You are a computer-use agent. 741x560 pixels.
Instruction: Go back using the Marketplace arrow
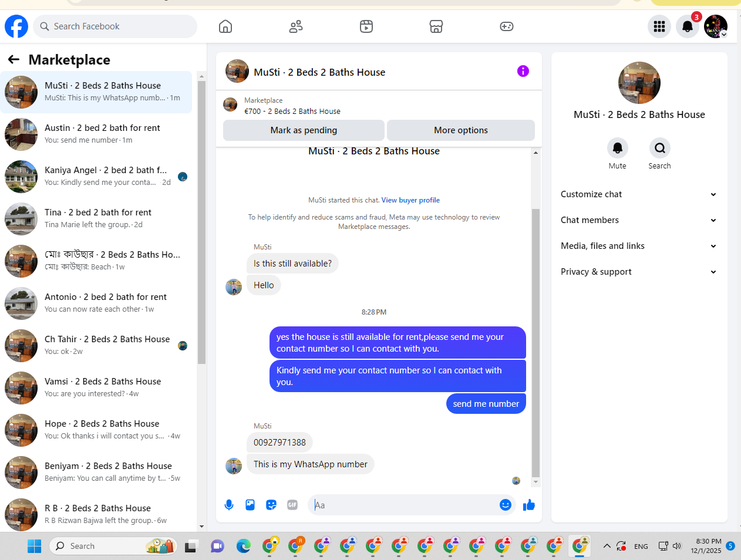[14, 59]
